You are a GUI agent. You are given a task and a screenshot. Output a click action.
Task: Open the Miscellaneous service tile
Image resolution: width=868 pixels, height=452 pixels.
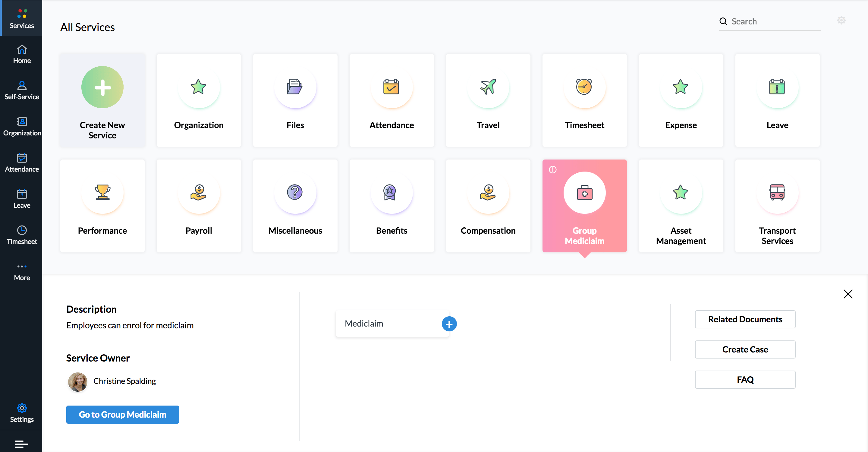tap(295, 206)
